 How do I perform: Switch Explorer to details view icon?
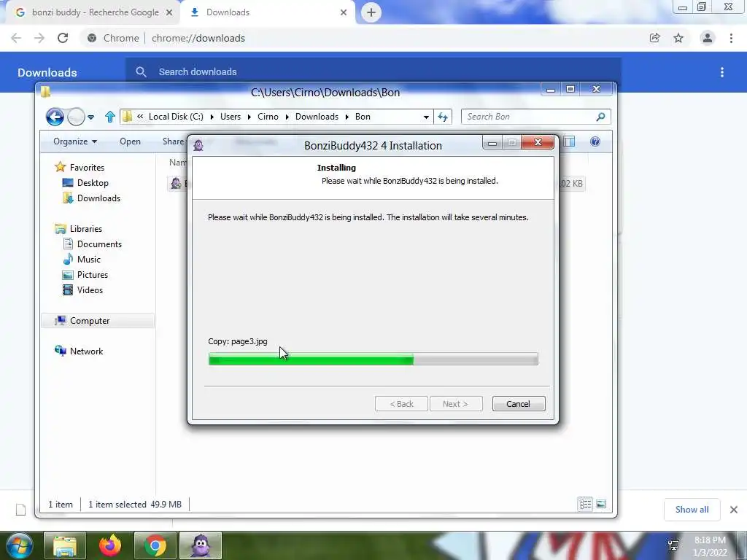(585, 504)
